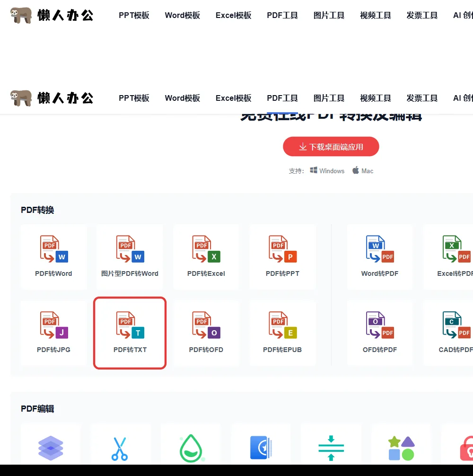Open the PDF转JPG converter card
473x476 pixels.
point(54,333)
